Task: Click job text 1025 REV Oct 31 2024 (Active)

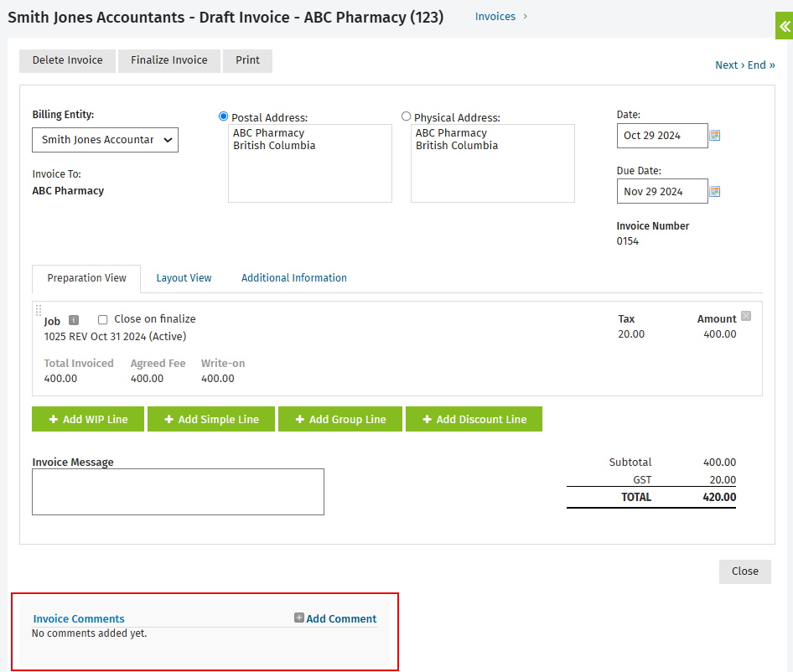Action: [x=115, y=337]
